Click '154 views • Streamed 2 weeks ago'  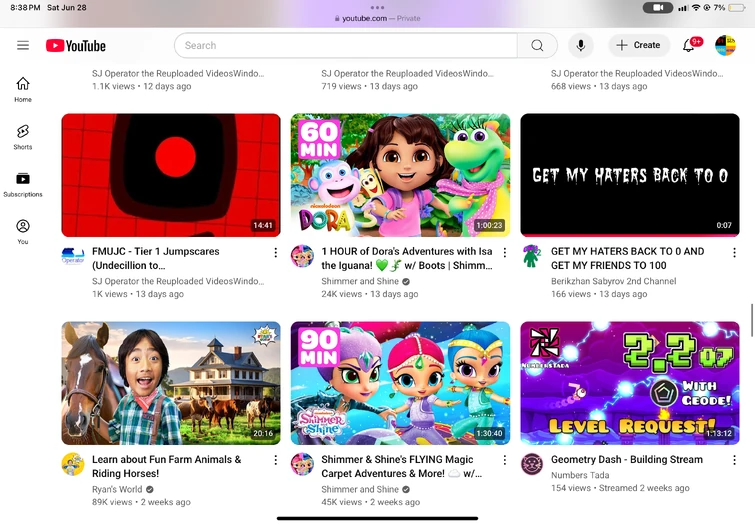tap(620, 488)
